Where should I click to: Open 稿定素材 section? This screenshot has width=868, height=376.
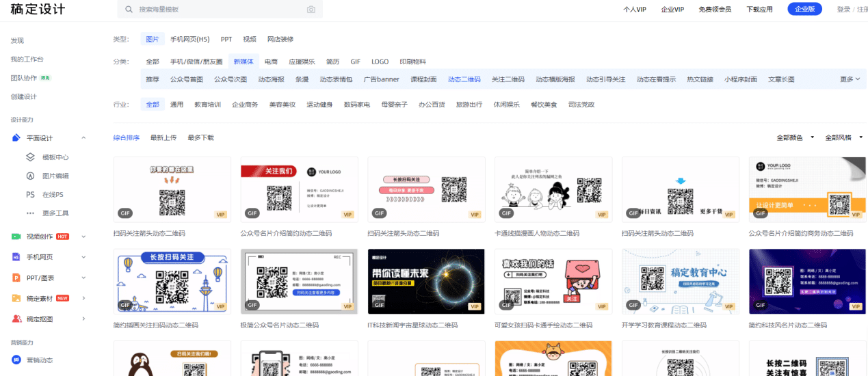40,298
